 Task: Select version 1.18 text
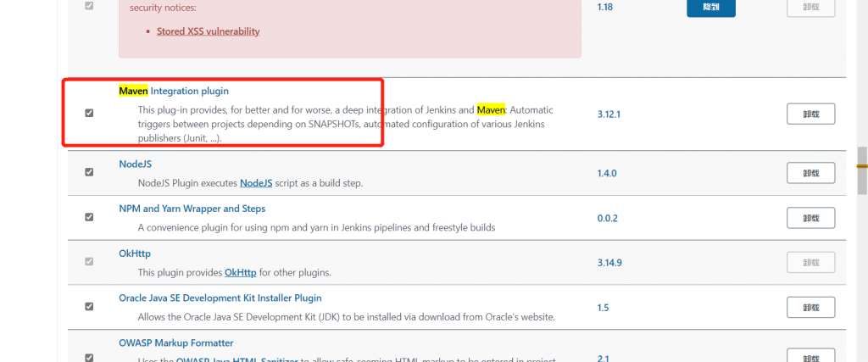coord(605,8)
